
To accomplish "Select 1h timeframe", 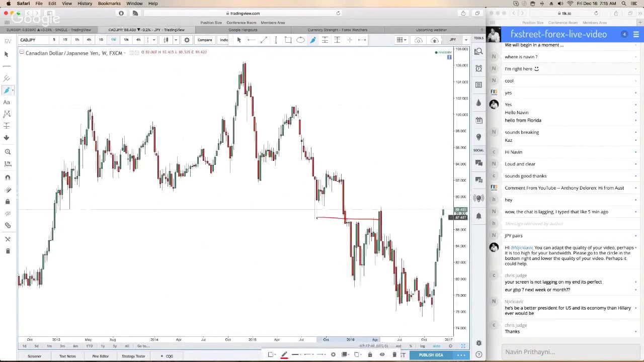I will (x=77, y=40).
